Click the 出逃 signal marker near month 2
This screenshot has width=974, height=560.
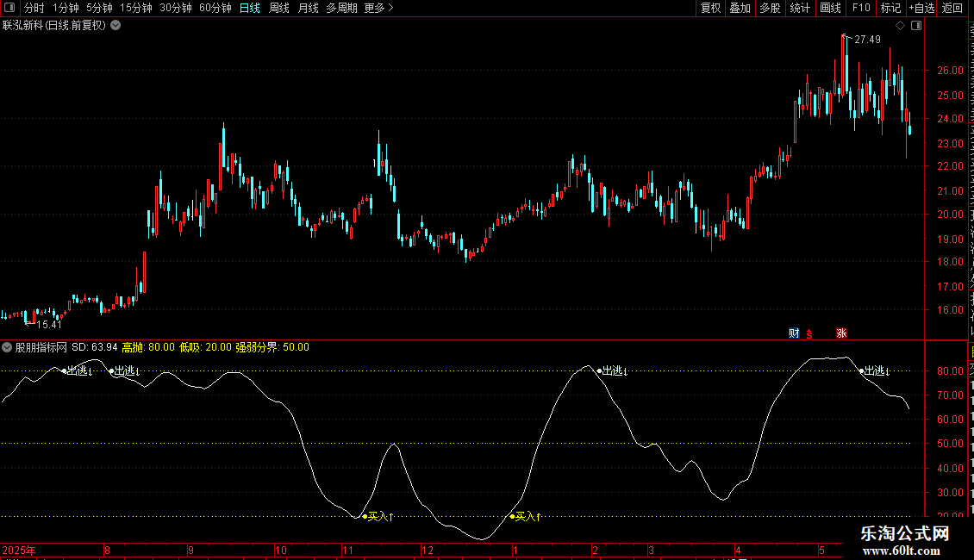[613, 370]
